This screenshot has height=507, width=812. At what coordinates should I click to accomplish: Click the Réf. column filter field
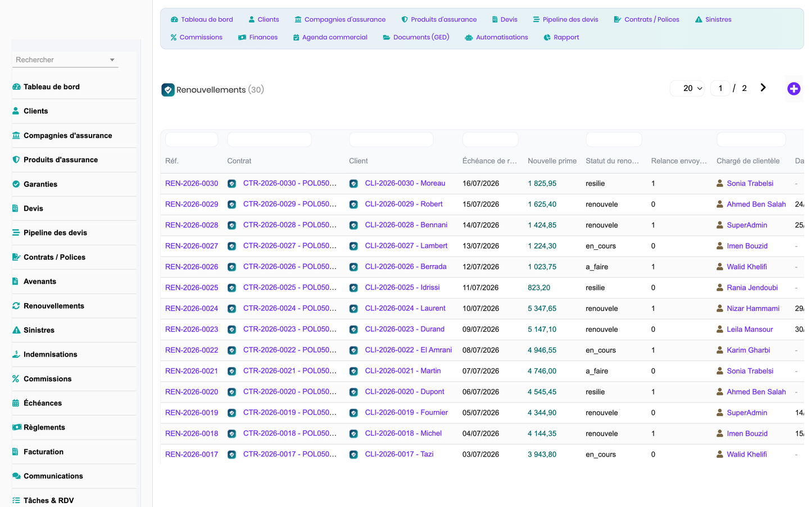click(x=192, y=139)
